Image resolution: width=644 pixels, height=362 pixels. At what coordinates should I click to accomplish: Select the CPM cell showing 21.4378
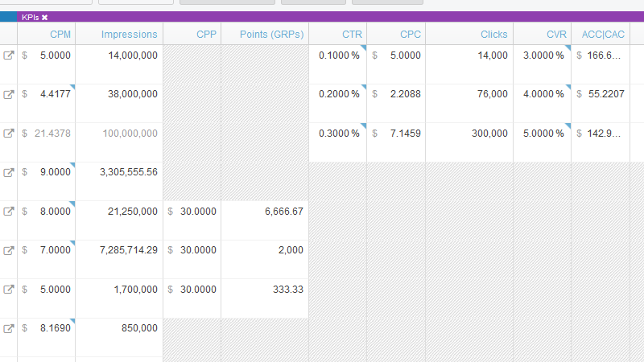[x=47, y=142]
